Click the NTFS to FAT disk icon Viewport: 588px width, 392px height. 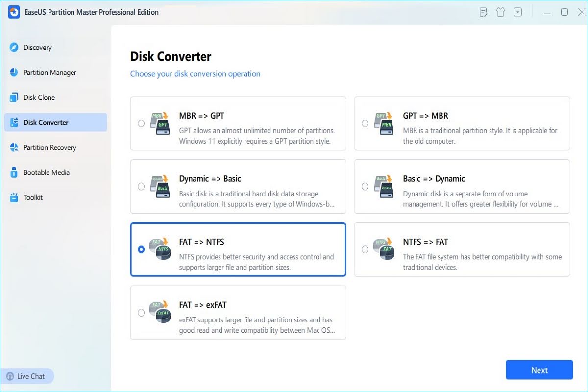pyautogui.click(x=384, y=249)
